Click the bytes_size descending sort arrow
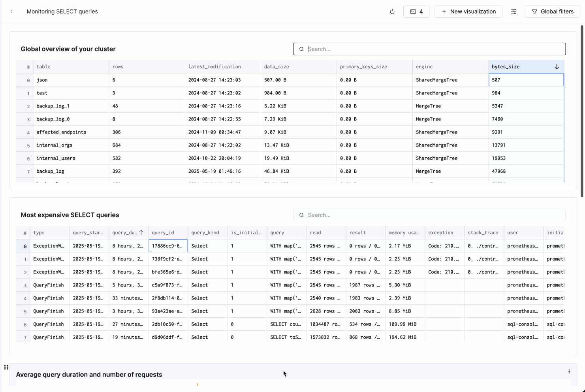The image size is (585, 392). 557,67
